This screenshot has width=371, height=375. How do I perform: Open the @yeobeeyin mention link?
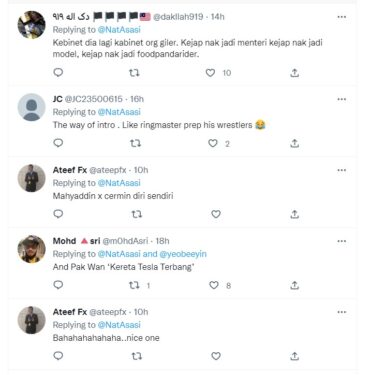click(x=183, y=254)
